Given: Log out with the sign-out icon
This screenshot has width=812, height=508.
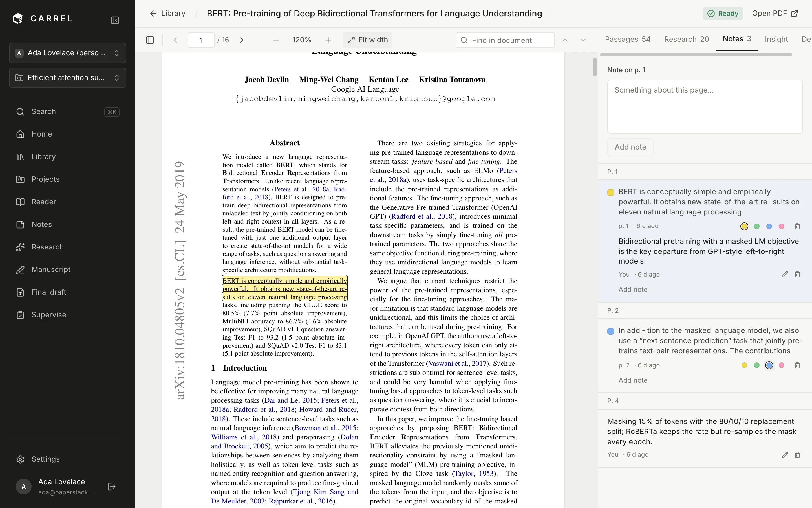Looking at the screenshot, I should click(x=111, y=487).
